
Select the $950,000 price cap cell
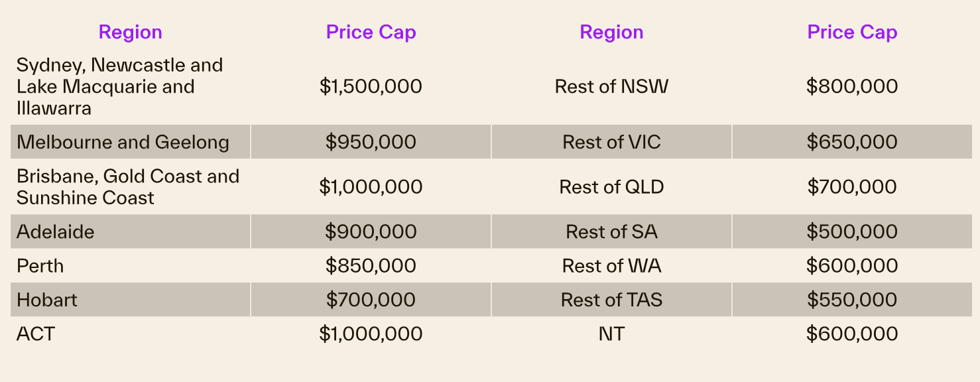pos(371,142)
